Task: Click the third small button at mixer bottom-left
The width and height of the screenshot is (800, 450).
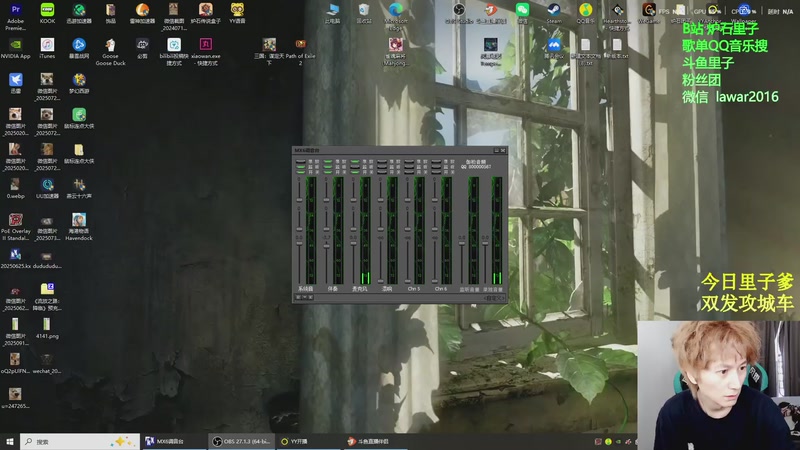Action: point(311,297)
